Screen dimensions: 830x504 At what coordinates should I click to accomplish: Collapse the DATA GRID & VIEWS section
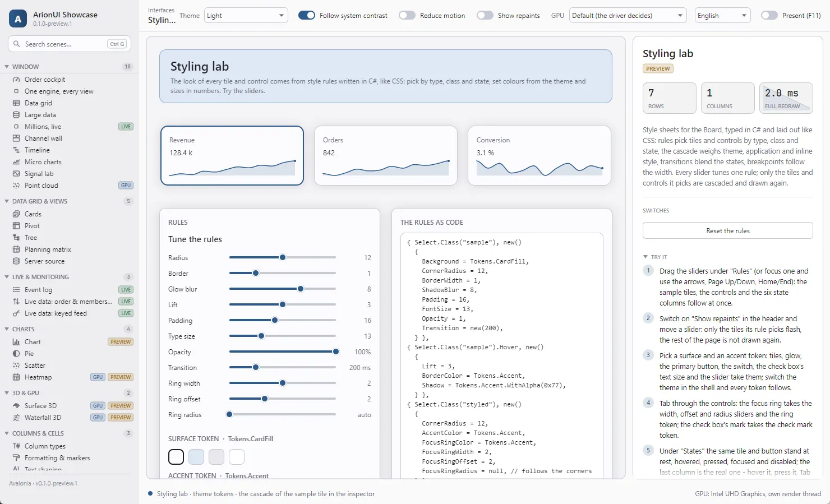click(x=7, y=201)
